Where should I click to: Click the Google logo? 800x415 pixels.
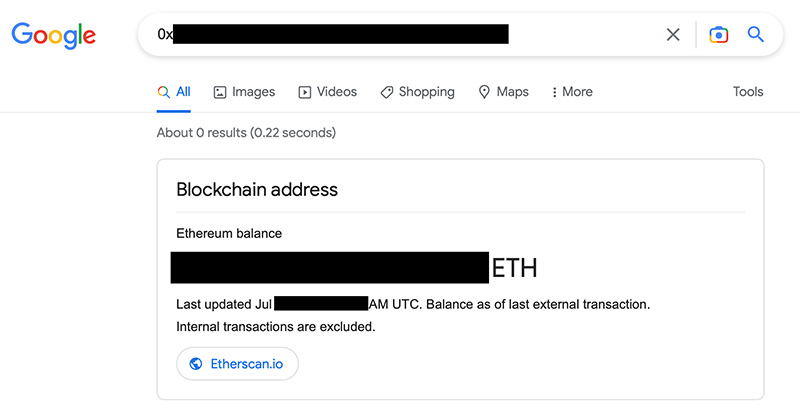click(54, 35)
